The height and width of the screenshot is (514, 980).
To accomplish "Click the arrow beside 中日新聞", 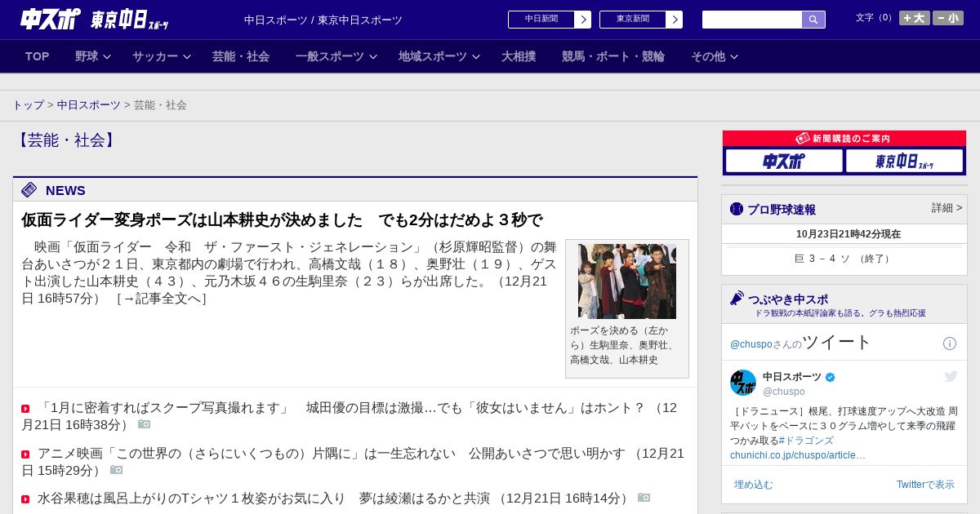I will (583, 20).
